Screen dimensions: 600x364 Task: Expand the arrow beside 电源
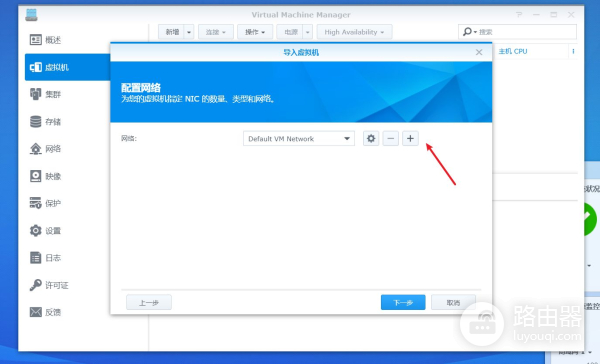click(308, 32)
